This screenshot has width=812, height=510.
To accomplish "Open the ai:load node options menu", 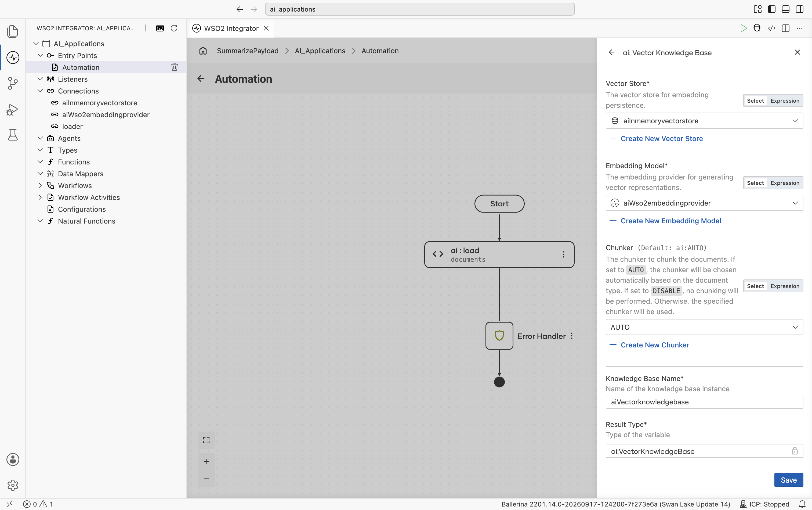I will pyautogui.click(x=564, y=254).
